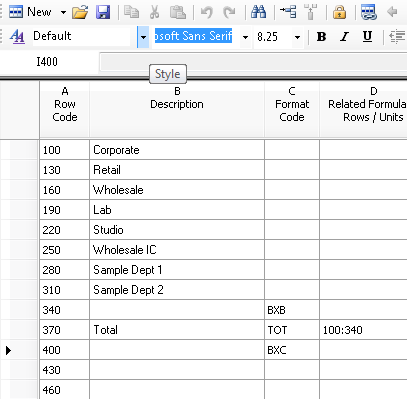Select the column D Related Formula header

[363, 109]
